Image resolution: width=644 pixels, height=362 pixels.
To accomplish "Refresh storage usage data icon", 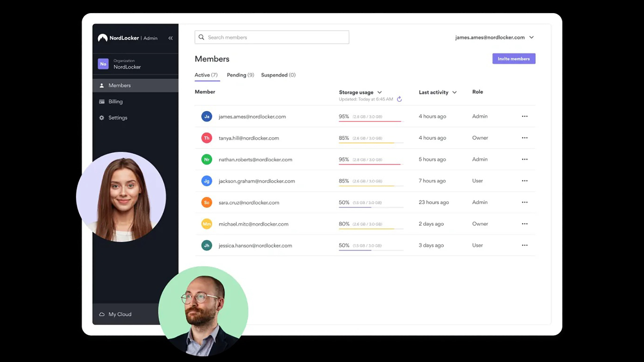I will click(399, 99).
